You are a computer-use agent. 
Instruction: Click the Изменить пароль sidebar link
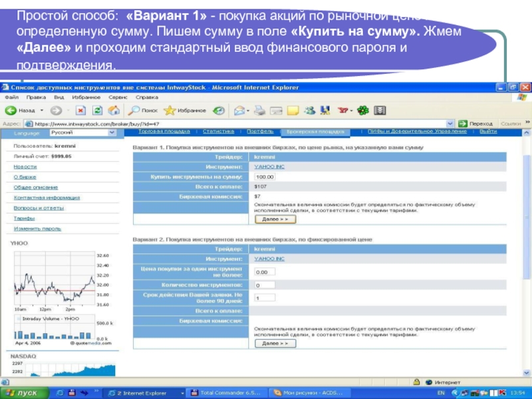click(33, 228)
